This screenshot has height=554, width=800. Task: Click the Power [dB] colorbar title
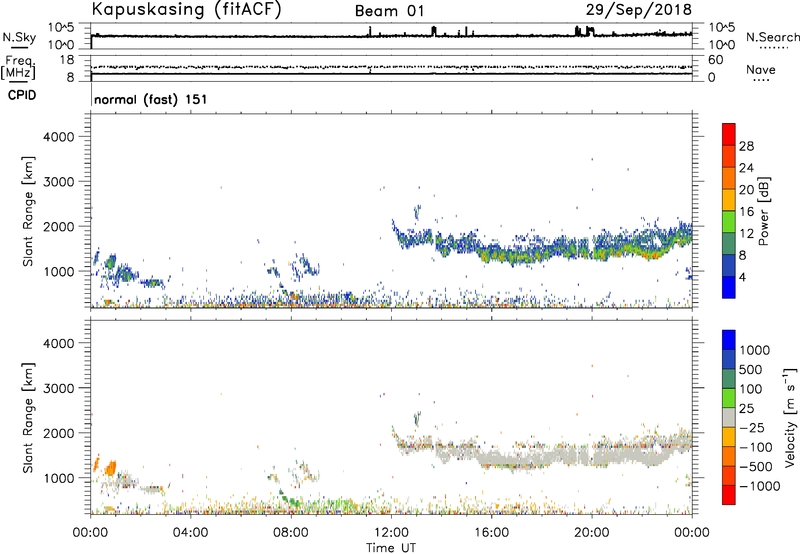[763, 211]
